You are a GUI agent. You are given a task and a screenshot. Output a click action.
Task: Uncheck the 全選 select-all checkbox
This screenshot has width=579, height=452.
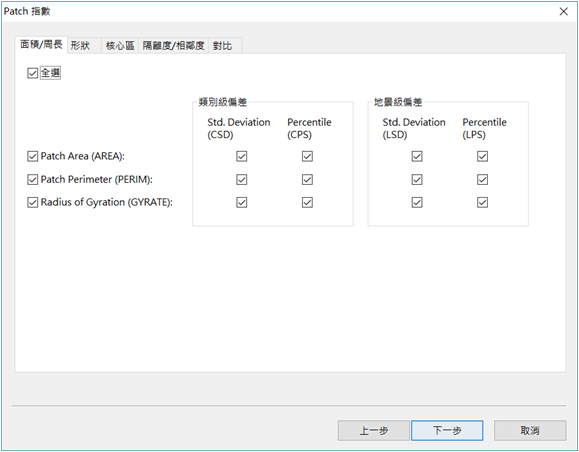pos(32,73)
